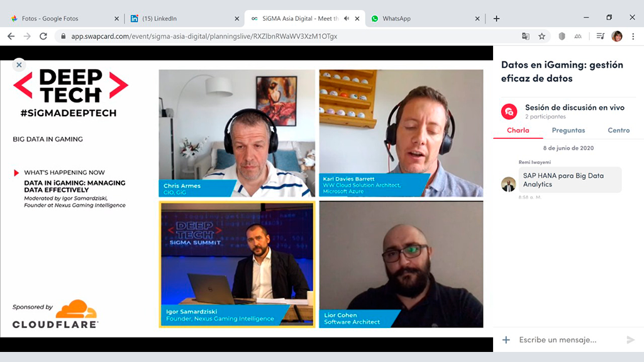Switch to the Preguntas tab
This screenshot has height=362, width=644.
568,130
